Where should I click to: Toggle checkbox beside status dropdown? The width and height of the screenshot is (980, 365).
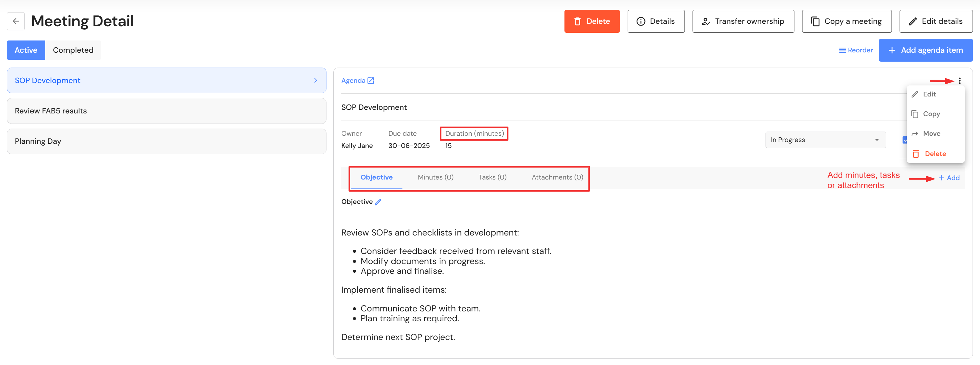904,140
